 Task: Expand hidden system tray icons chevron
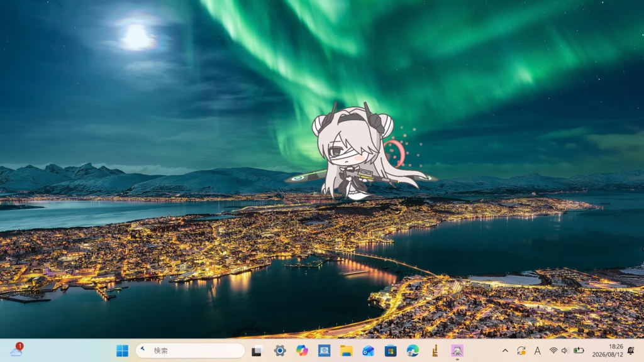click(x=505, y=351)
